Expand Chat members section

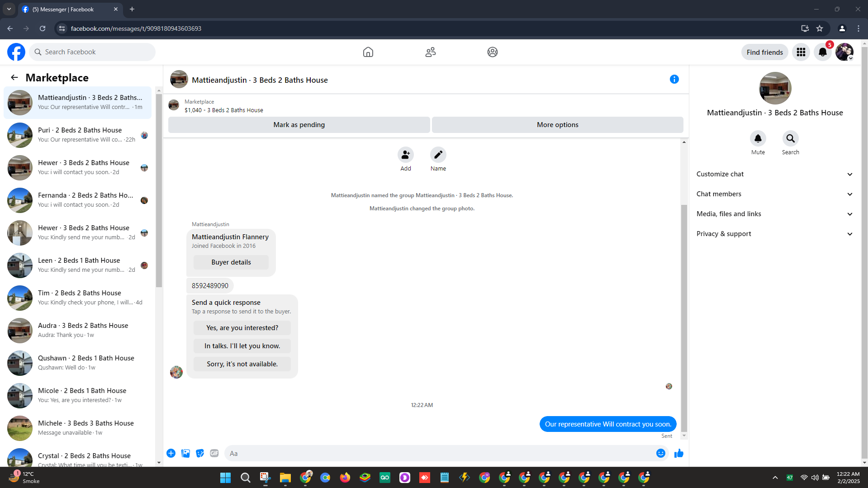(775, 194)
